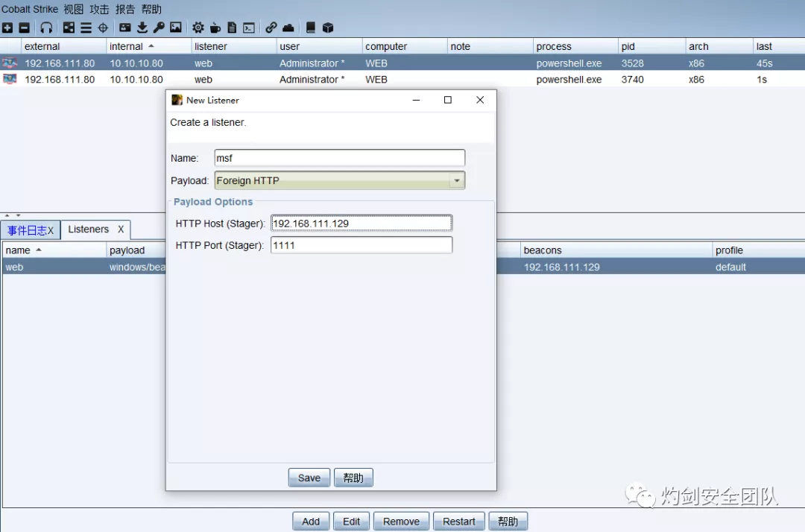Maximize the New Listener dialog
The width and height of the screenshot is (805, 532).
[x=448, y=100]
